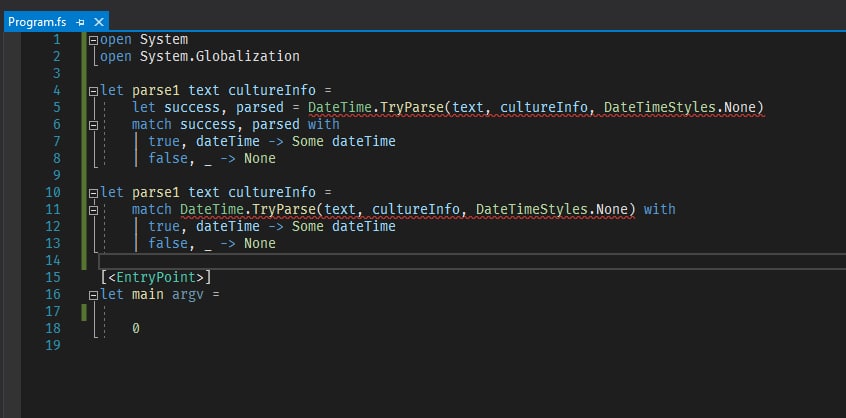Pin the Program.fs tab

80,22
